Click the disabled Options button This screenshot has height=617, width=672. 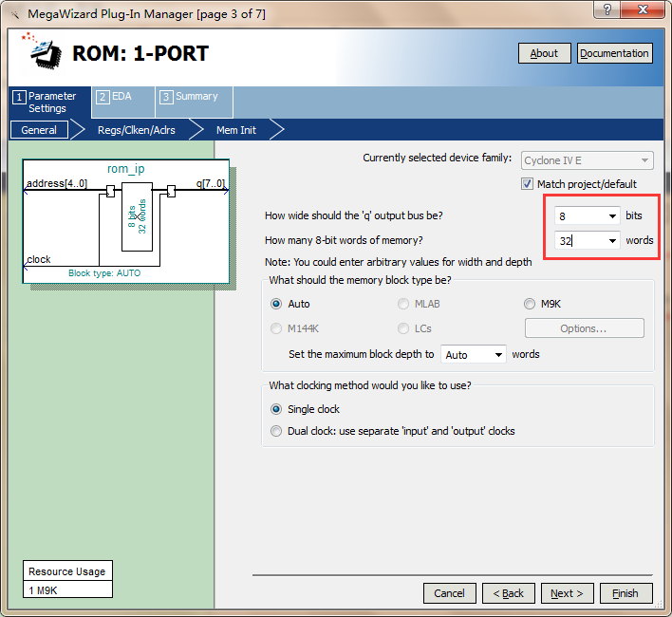click(x=584, y=328)
